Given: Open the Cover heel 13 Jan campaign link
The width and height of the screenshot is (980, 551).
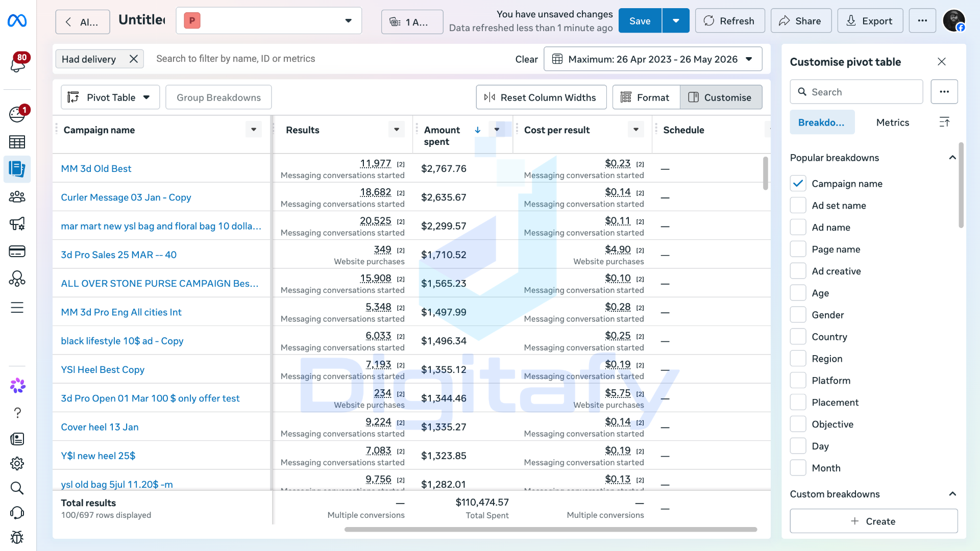Looking at the screenshot, I should click(100, 427).
